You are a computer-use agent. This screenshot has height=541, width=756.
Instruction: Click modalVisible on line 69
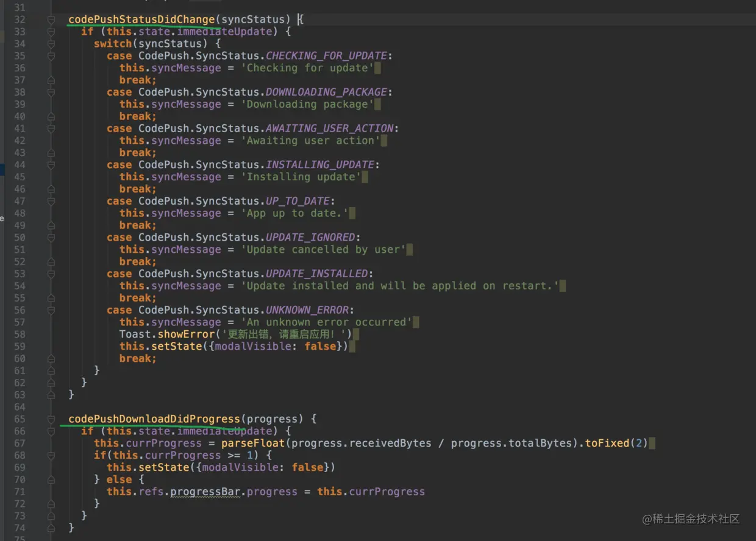coord(240,467)
